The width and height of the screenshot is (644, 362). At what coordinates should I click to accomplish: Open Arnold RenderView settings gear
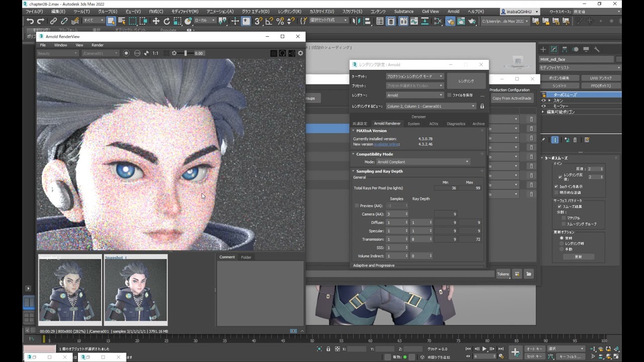[x=301, y=53]
